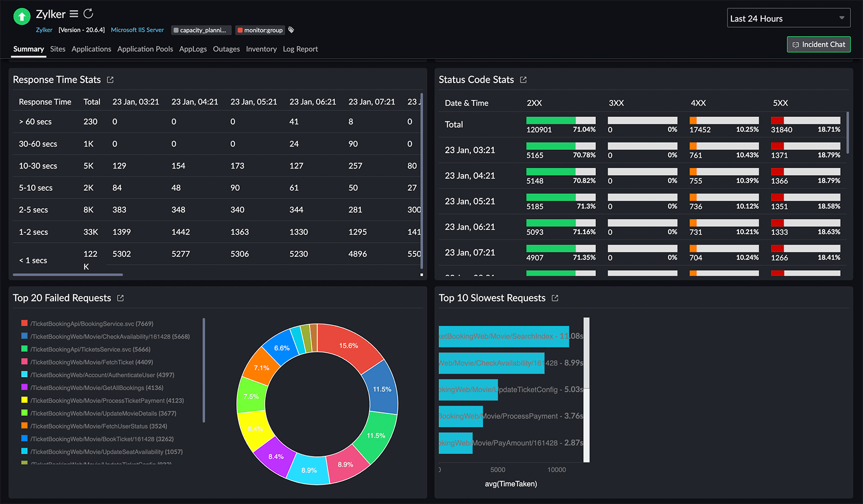The height and width of the screenshot is (504, 863).
Task: Click the capacity_planning tag chip
Action: (201, 30)
